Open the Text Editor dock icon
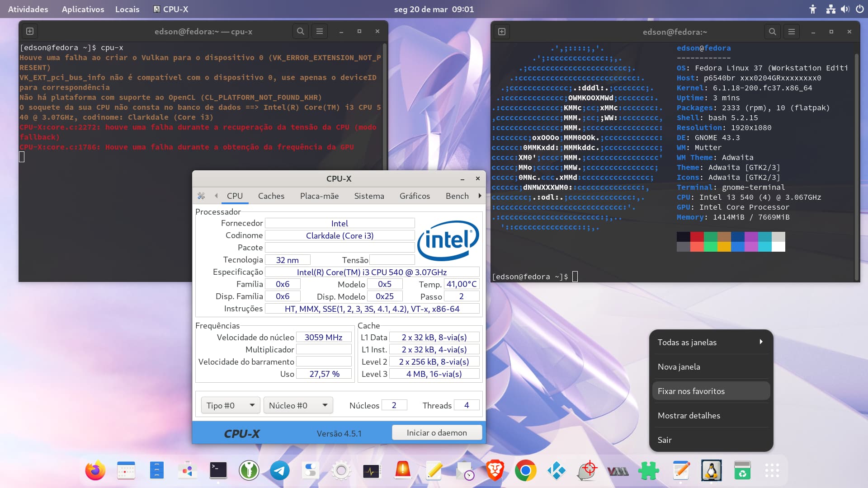Image resolution: width=868 pixels, height=488 pixels. point(681,471)
